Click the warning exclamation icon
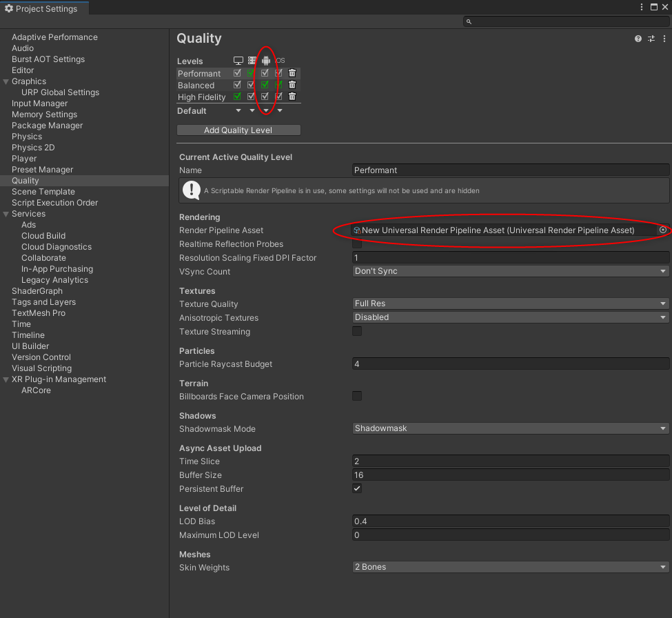 (x=191, y=190)
